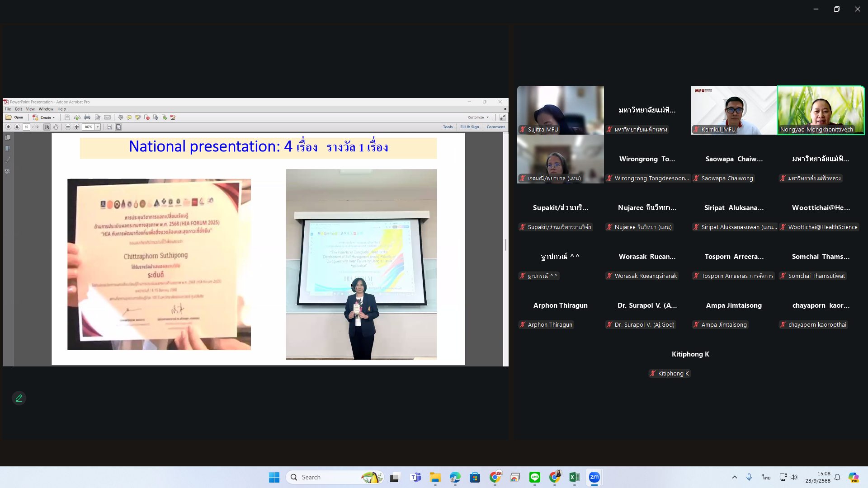
Task: Toggle the Select text tool
Action: 47,127
